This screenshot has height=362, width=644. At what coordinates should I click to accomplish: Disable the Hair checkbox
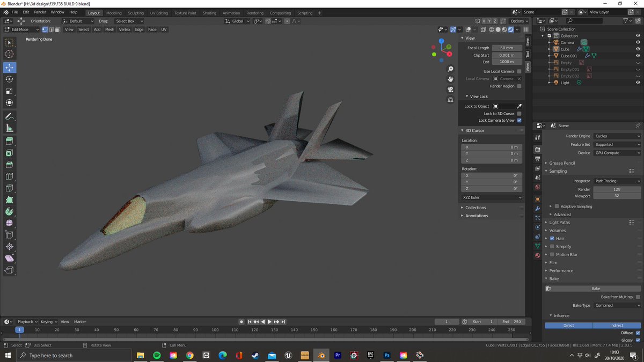pyautogui.click(x=552, y=239)
